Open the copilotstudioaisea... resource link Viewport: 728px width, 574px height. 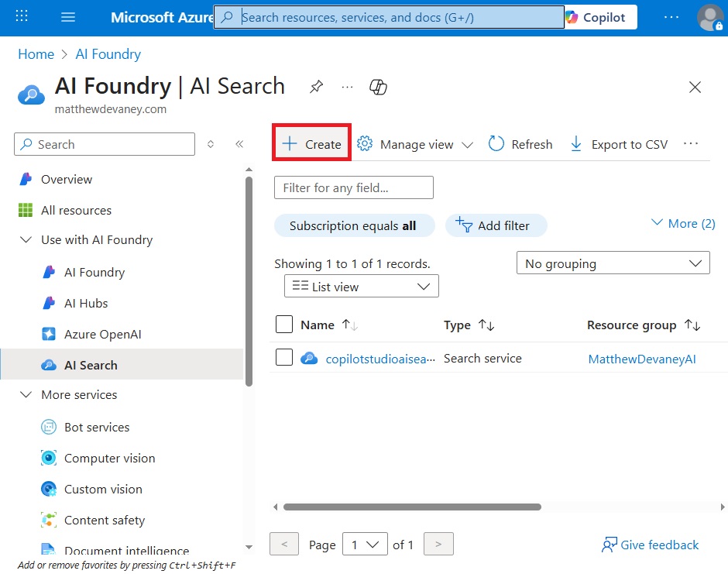click(x=380, y=359)
